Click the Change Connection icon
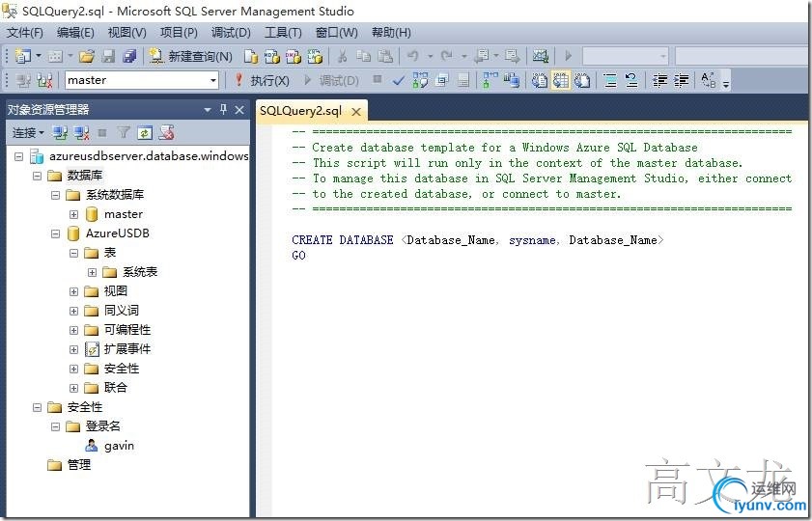This screenshot has width=812, height=521. pos(45,80)
